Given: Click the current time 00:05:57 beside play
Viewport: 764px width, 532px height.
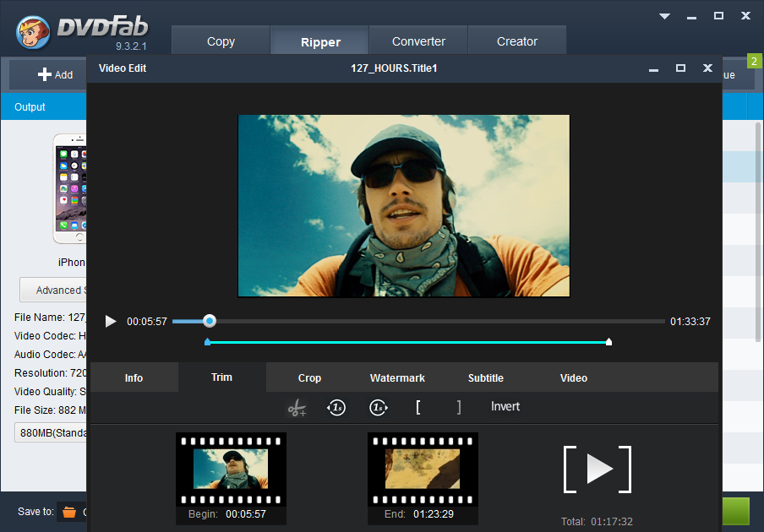Looking at the screenshot, I should (147, 322).
